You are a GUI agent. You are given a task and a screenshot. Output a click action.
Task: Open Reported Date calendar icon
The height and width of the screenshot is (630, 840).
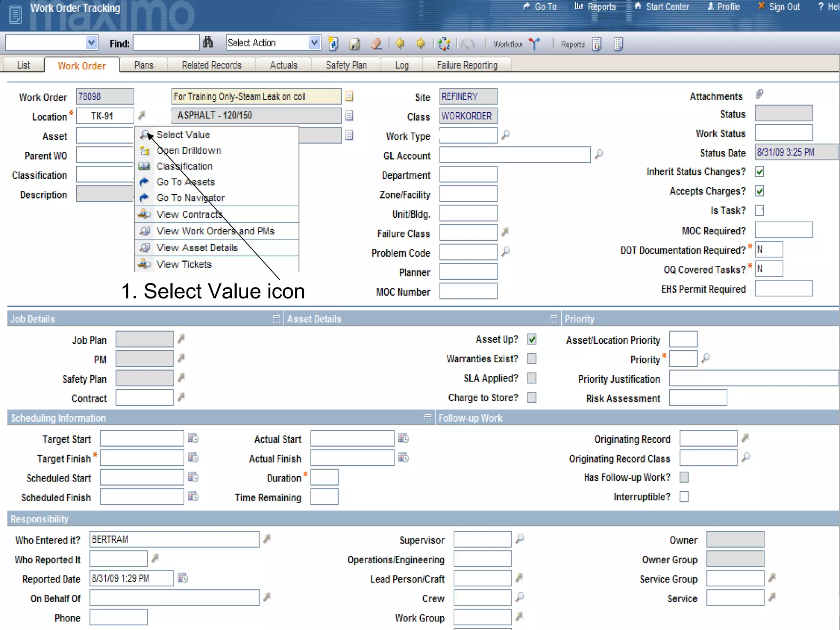click(x=183, y=578)
